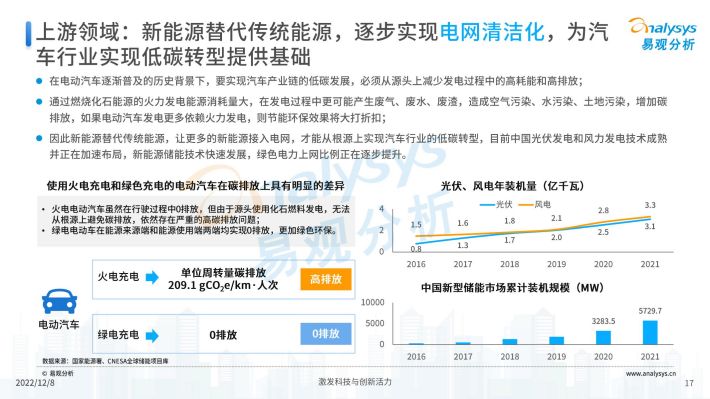Image resolution: width=710 pixels, height=399 pixels.
Task: Click the blue 0排放 label
Action: [326, 334]
